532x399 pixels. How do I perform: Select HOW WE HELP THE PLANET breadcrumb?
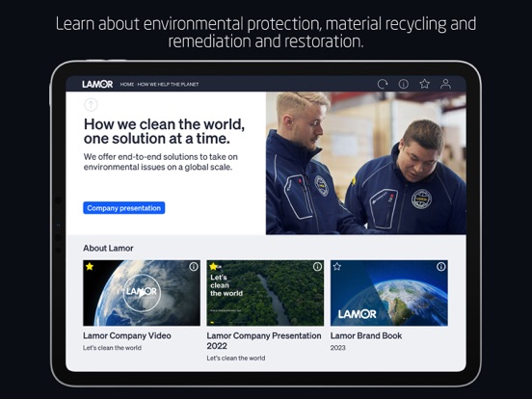pos(168,84)
